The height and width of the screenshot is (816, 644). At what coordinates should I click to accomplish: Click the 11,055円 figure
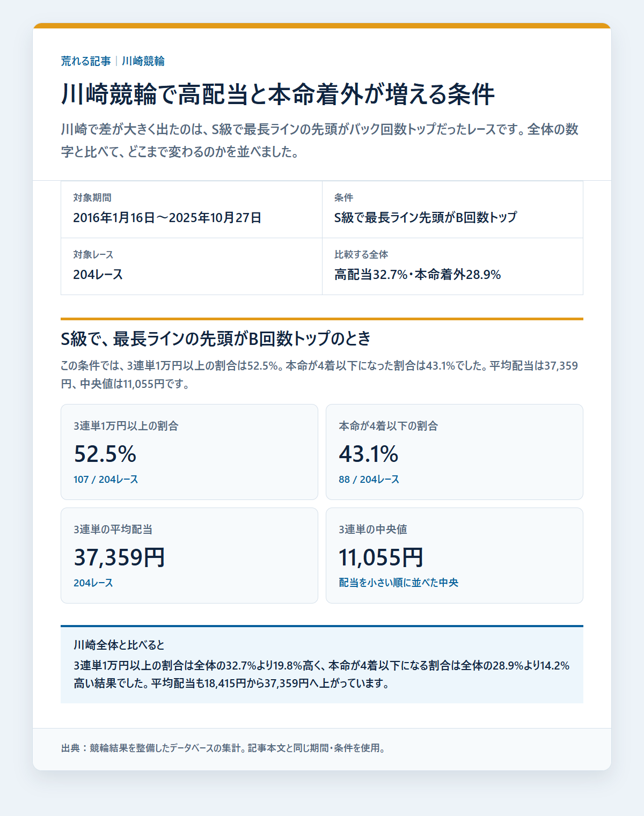tap(381, 557)
